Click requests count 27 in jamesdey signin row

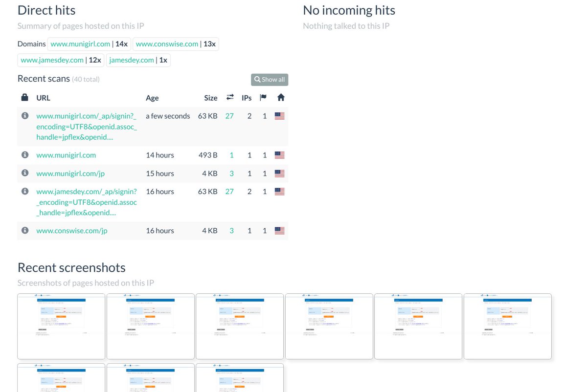click(229, 192)
